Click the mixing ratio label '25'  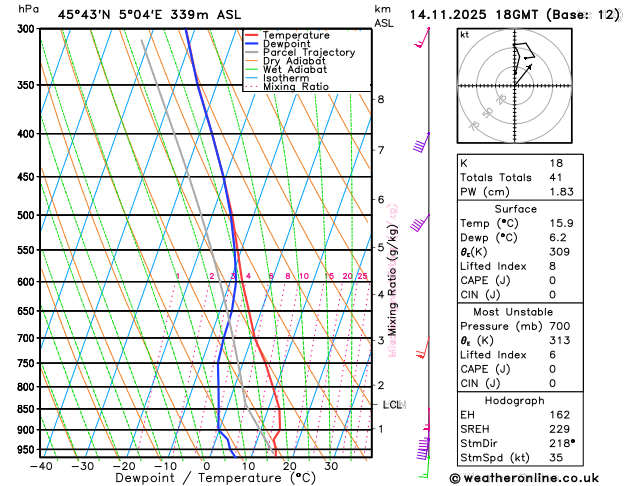(x=363, y=276)
